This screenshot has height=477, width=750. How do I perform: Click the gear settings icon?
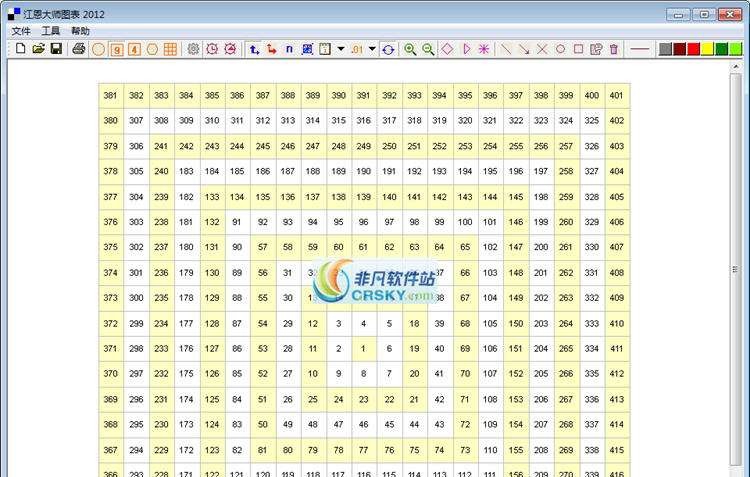(x=194, y=48)
